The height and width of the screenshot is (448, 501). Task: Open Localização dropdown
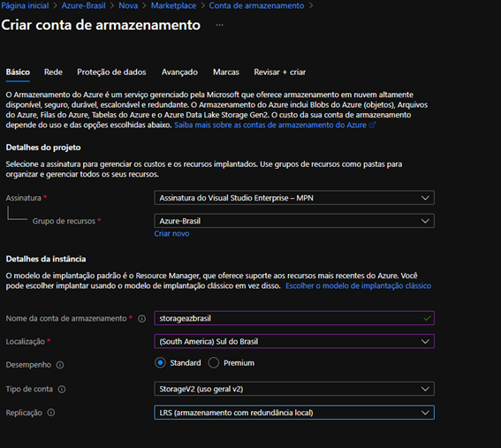[294, 341]
